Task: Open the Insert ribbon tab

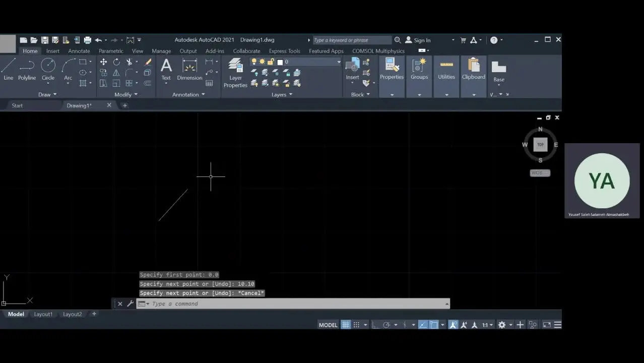Action: tap(53, 51)
